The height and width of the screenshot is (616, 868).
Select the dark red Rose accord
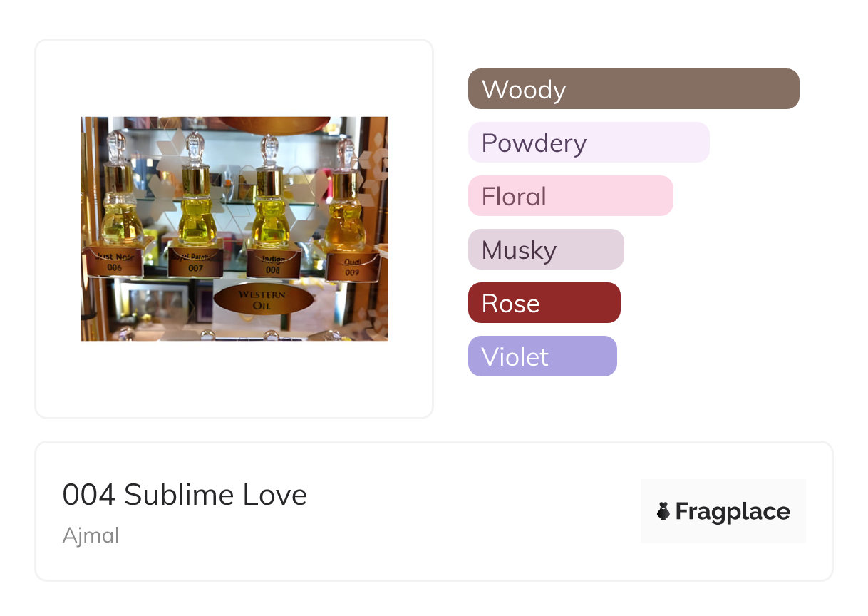click(x=544, y=303)
